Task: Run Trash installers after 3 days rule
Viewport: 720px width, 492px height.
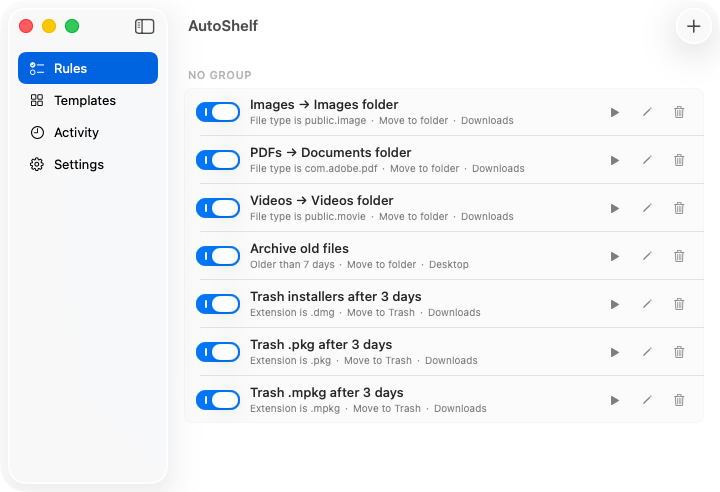Action: [615, 305]
